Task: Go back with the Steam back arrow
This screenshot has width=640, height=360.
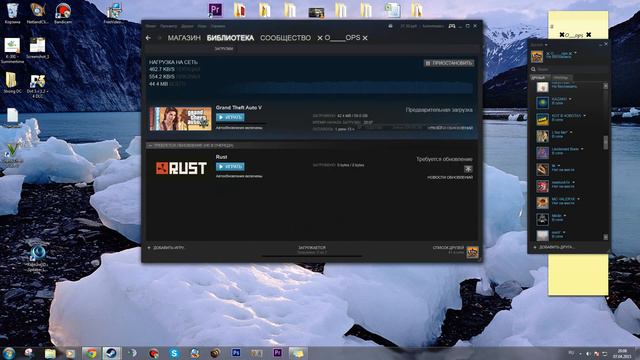Action: 148,38
